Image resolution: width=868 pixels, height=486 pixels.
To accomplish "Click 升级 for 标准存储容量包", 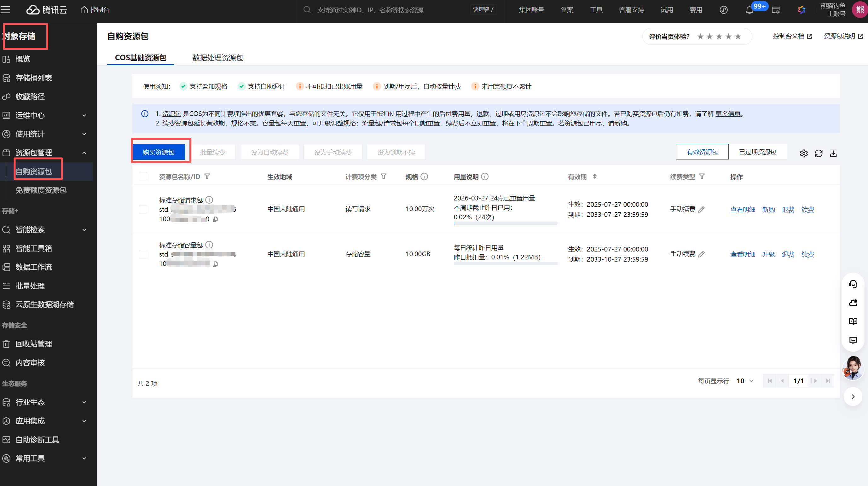I will tap(769, 254).
